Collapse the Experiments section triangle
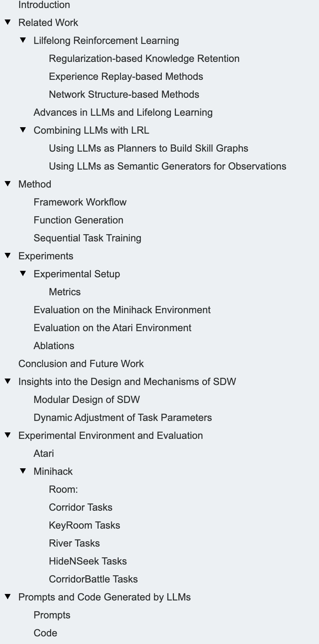 (8, 256)
